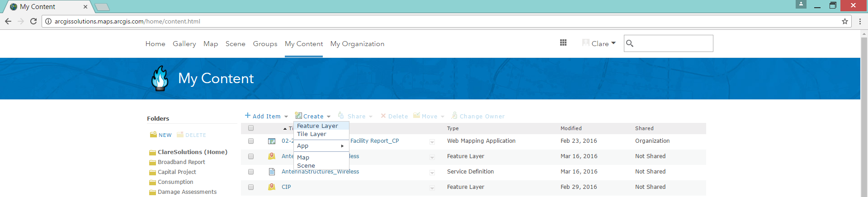Select Feature Layer from Create menu
868x197 pixels.
coord(321,126)
